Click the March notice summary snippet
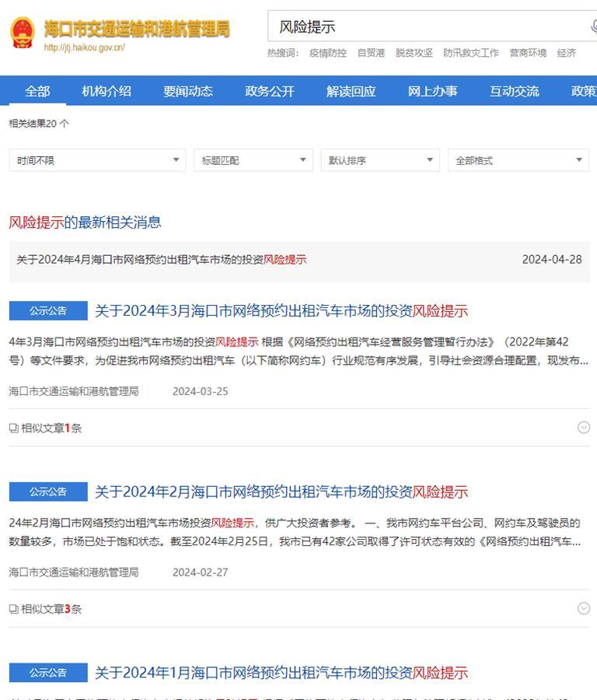The image size is (597, 700). pos(298,352)
